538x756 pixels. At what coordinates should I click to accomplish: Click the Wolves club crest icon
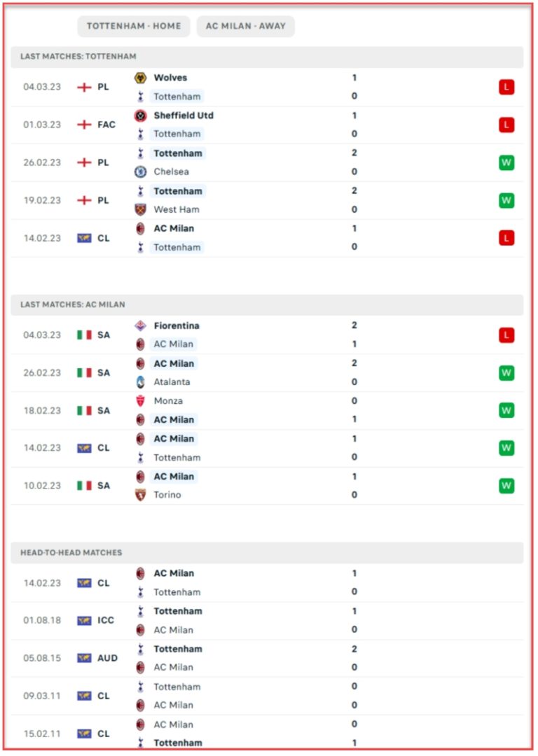pyautogui.click(x=140, y=78)
